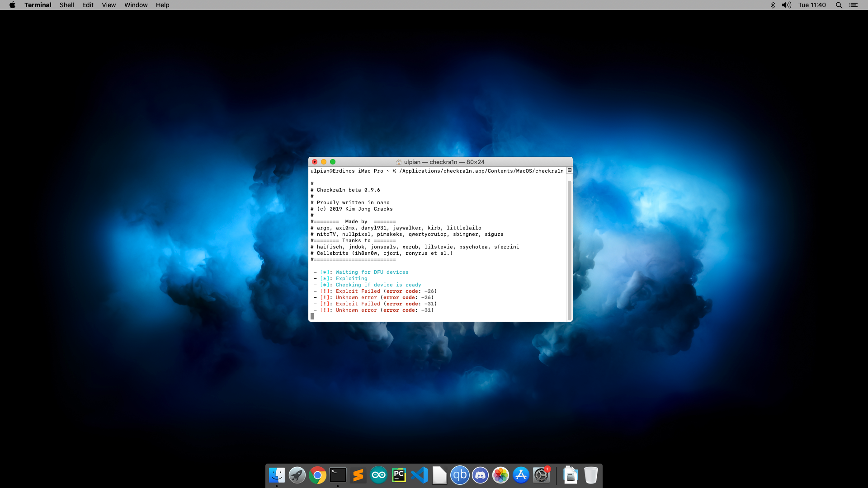The height and width of the screenshot is (488, 868).
Task: Open the Help menu
Action: (163, 5)
